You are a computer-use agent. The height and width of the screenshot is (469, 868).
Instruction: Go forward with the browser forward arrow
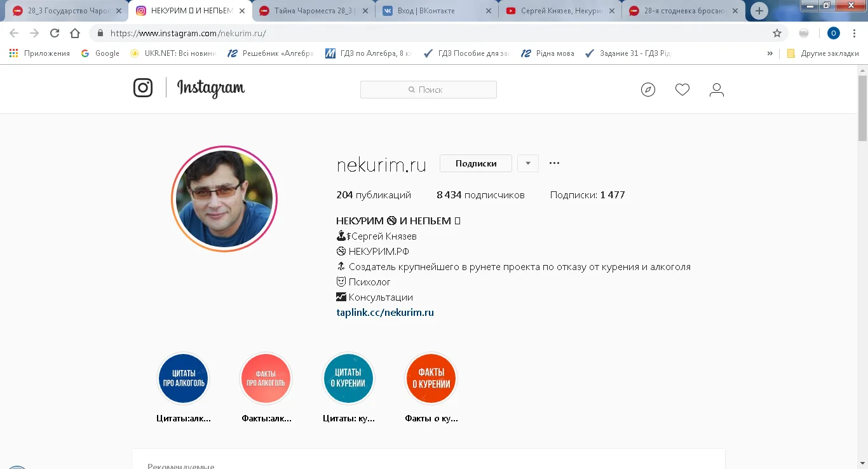[x=34, y=33]
